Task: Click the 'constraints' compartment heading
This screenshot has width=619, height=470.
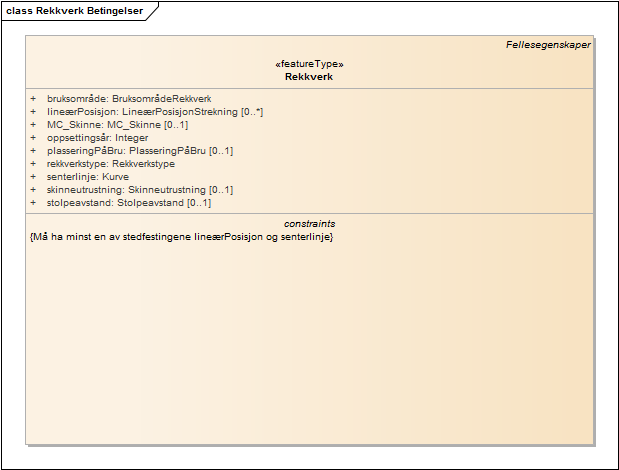Action: [309, 224]
